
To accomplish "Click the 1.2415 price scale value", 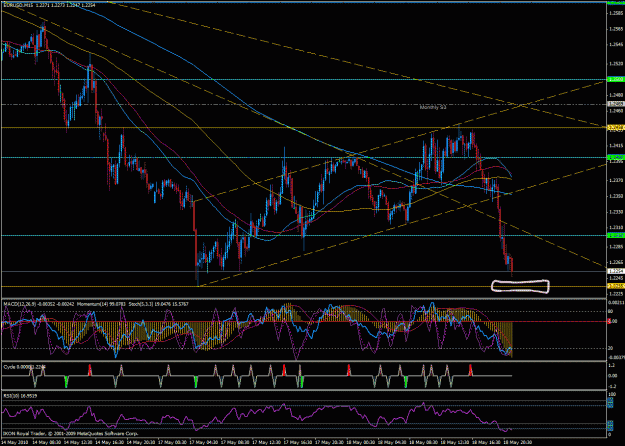I will point(616,145).
